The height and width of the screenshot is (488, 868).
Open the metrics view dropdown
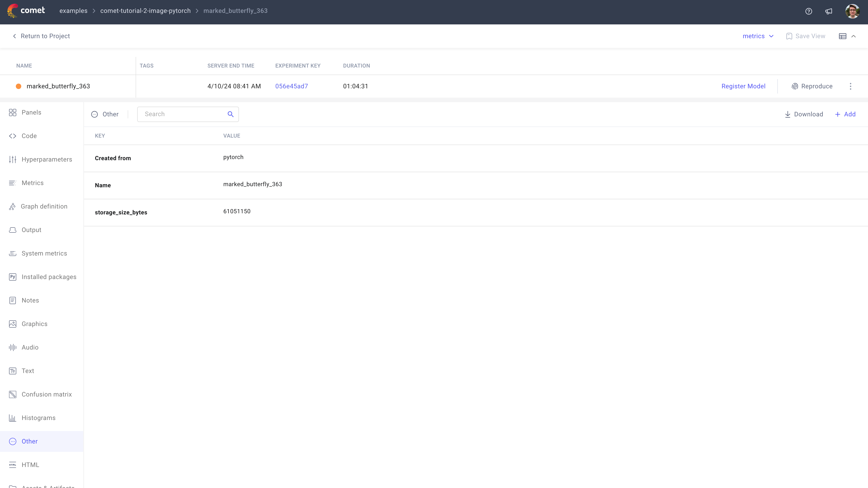[x=758, y=36]
